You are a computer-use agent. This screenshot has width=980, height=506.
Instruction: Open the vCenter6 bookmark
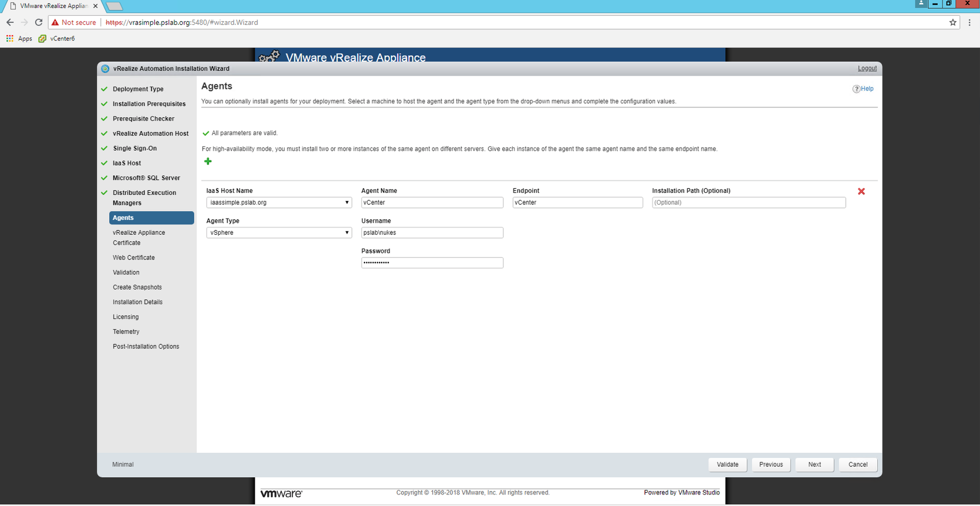click(57, 39)
